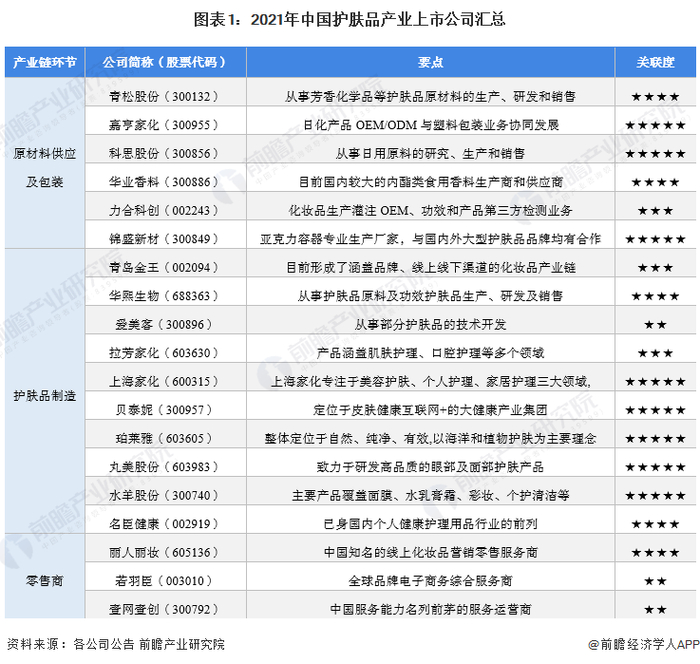700x664 pixels.
Task: Click description 全球品牌电子商务综合服务商
Action: pyautogui.click(x=430, y=581)
